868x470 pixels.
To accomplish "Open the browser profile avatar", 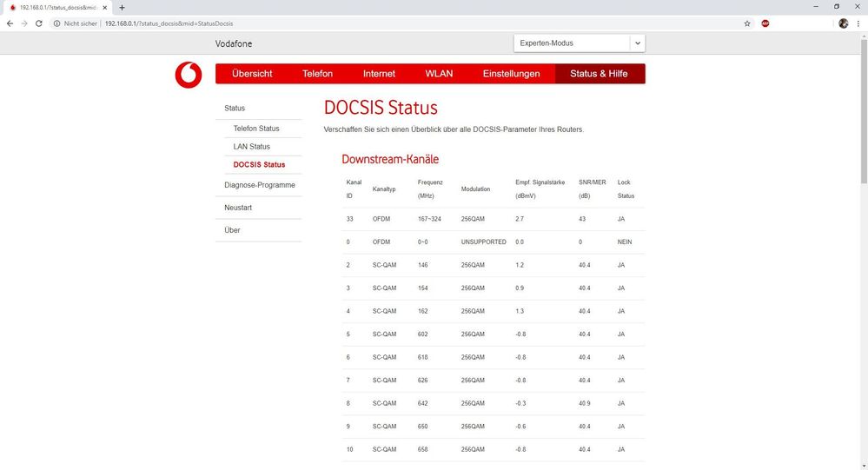I will [843, 23].
